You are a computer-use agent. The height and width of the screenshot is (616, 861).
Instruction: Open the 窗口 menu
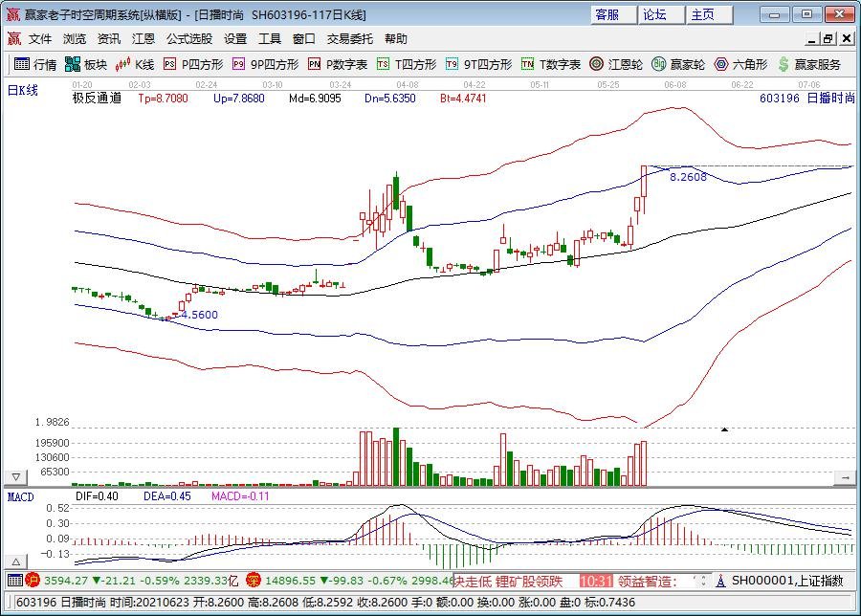pos(303,38)
